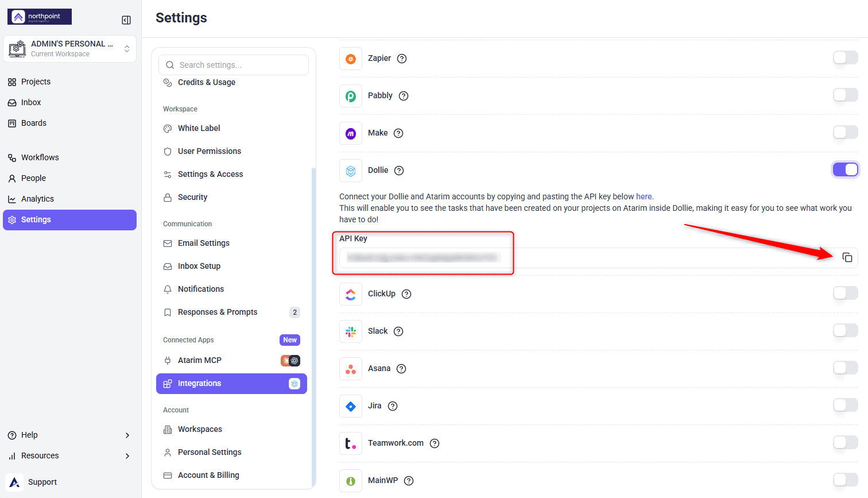Open the Zapier help tooltip icon
868x498 pixels.
click(x=402, y=59)
